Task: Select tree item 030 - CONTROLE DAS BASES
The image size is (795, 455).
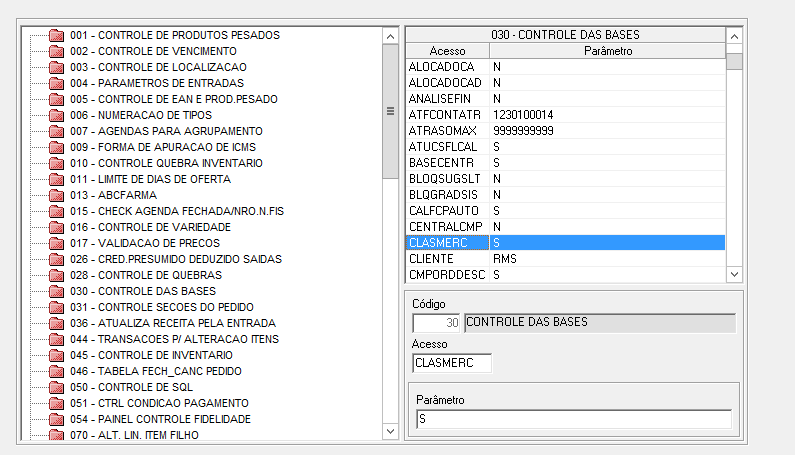Action: click(x=143, y=291)
